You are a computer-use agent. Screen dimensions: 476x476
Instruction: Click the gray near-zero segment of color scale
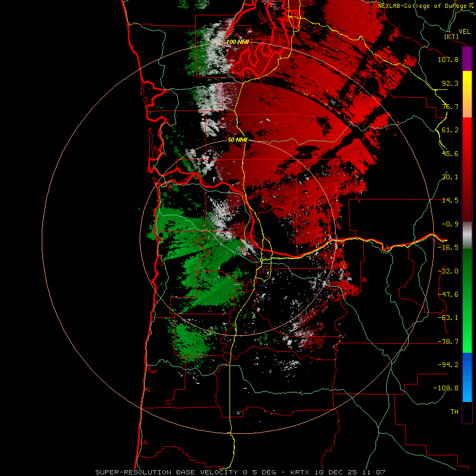[x=467, y=235]
